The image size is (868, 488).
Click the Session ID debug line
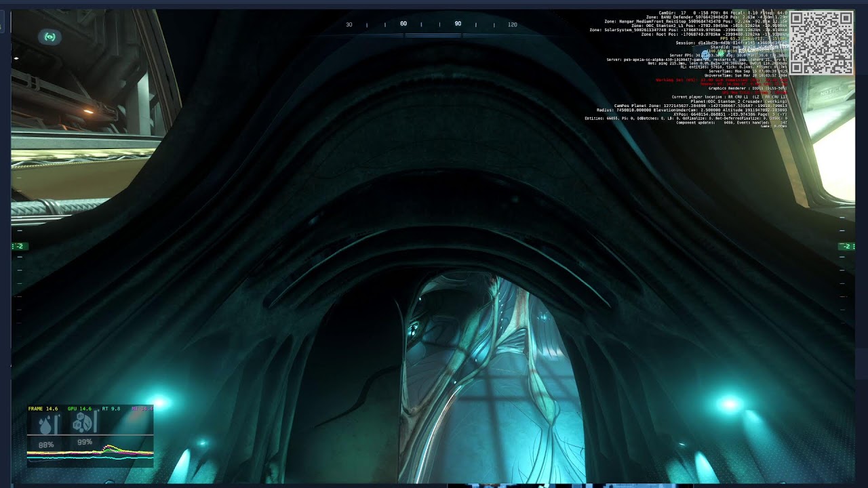pos(732,43)
